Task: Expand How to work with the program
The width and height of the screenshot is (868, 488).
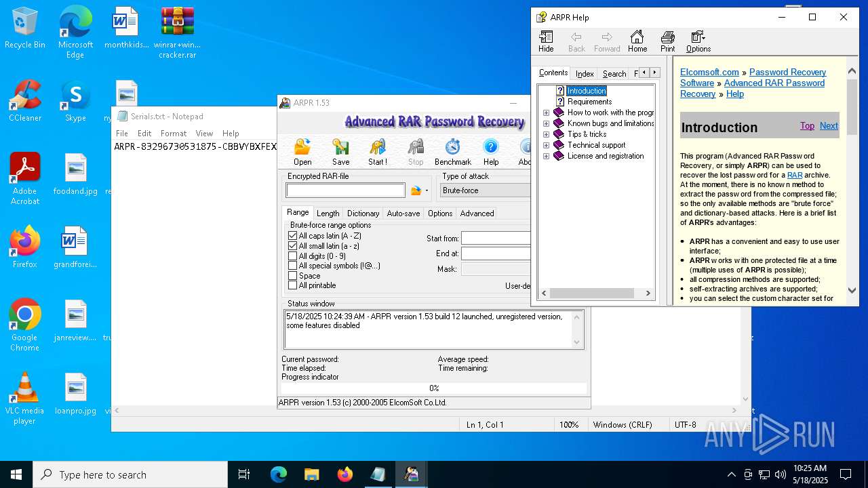Action: [546, 113]
